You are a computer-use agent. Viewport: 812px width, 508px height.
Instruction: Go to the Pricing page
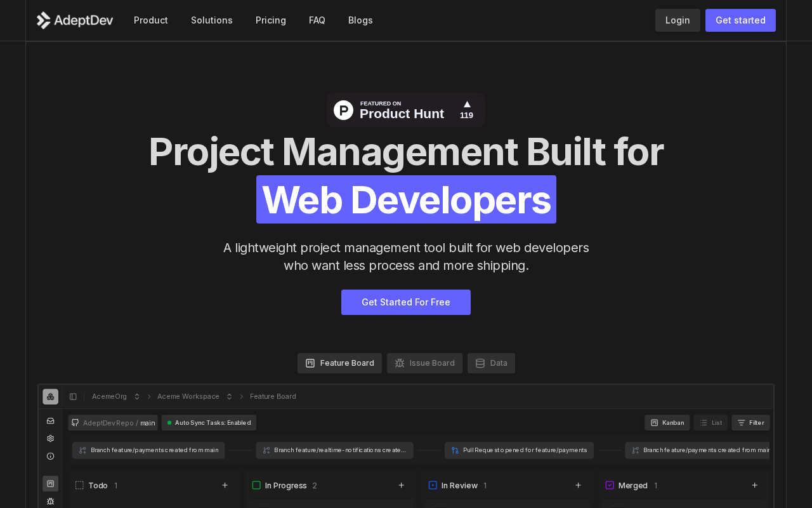click(x=271, y=20)
